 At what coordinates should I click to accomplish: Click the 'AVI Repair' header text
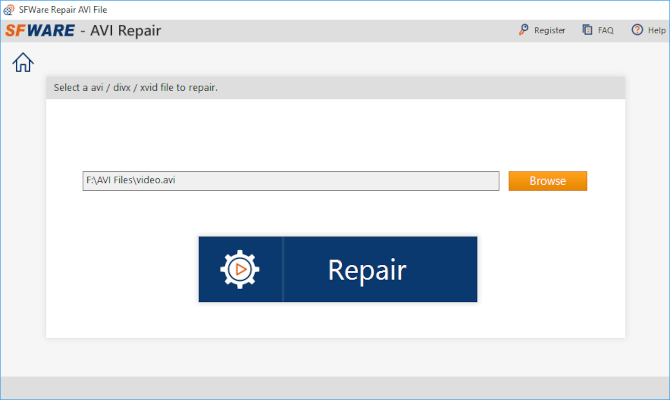(125, 31)
